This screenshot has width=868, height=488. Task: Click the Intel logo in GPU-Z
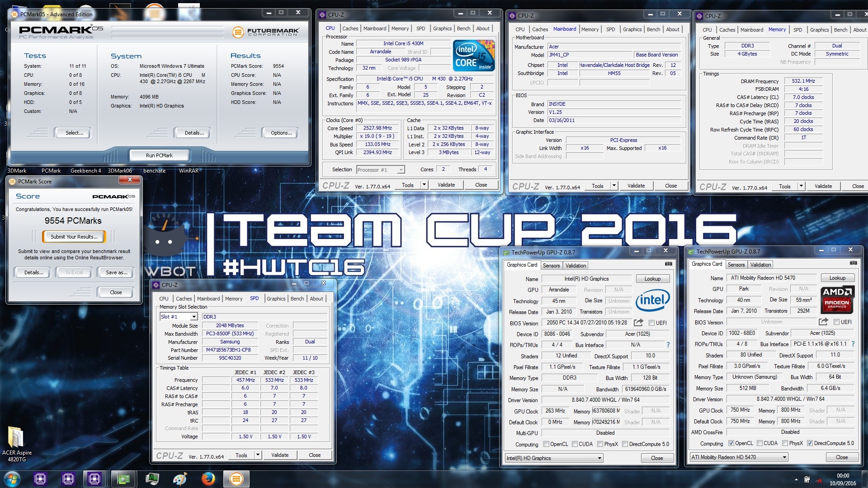pos(652,300)
